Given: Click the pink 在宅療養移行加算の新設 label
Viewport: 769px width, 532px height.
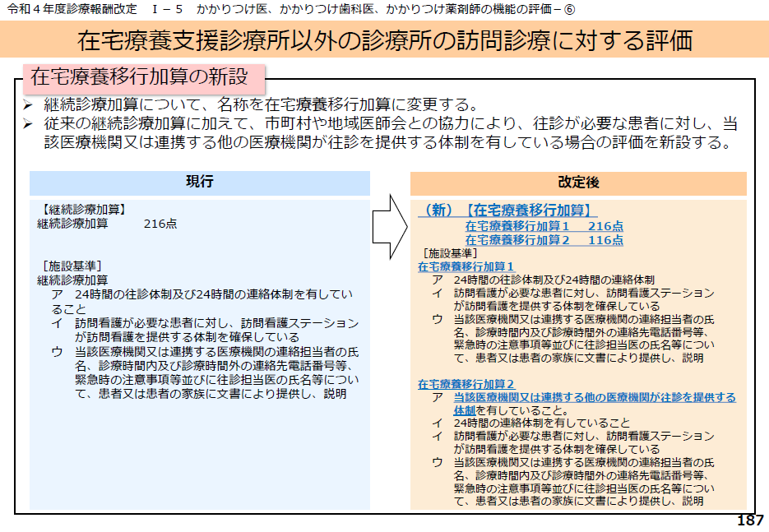Looking at the screenshot, I should [140, 78].
